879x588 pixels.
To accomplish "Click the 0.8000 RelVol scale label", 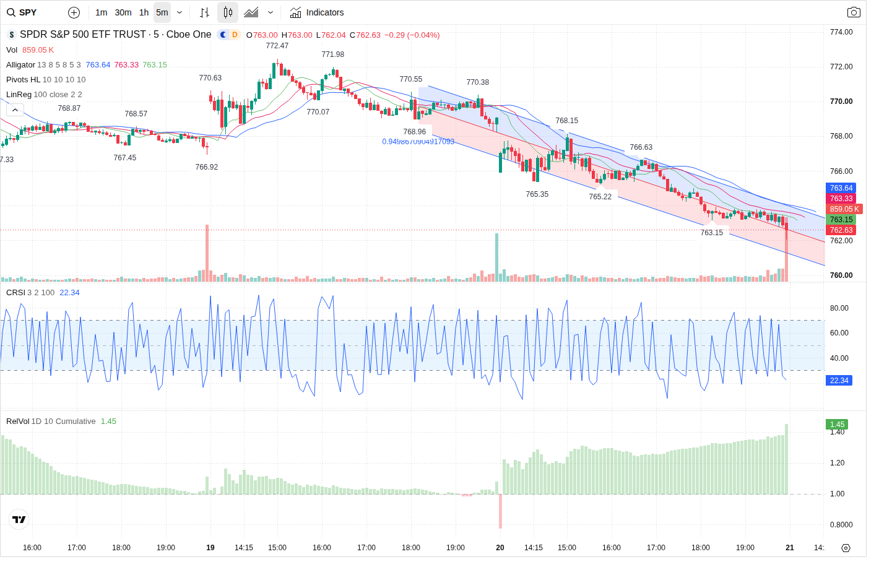I will [x=841, y=525].
